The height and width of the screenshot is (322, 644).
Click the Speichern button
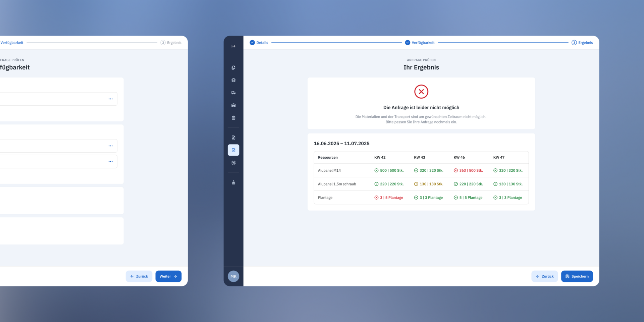click(x=577, y=276)
